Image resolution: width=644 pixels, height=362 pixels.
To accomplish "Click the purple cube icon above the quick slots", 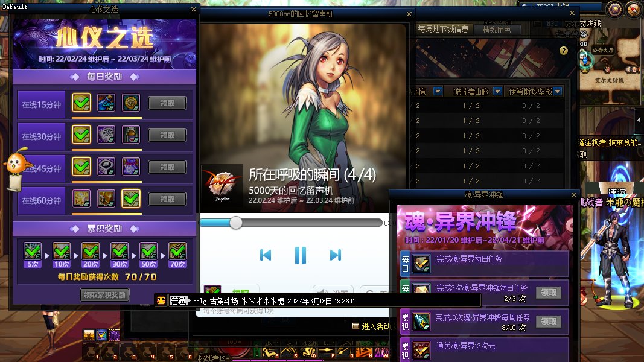I will pyautogui.click(x=115, y=335).
